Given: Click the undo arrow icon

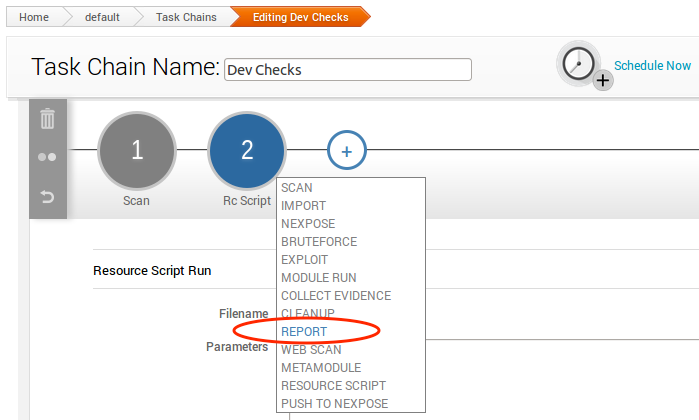Looking at the screenshot, I should pyautogui.click(x=47, y=197).
